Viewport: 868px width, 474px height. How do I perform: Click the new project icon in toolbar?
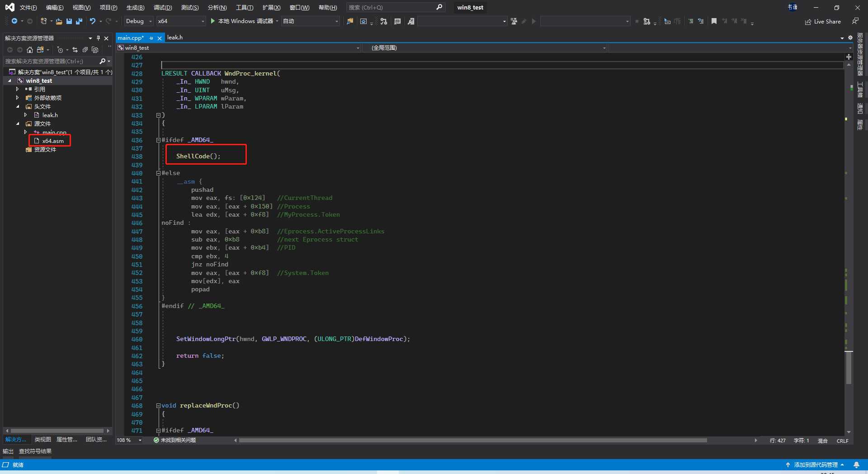[x=43, y=21]
